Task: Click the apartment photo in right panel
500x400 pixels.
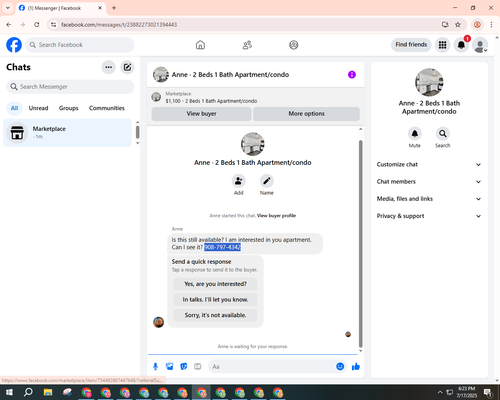Action: pos(429,82)
